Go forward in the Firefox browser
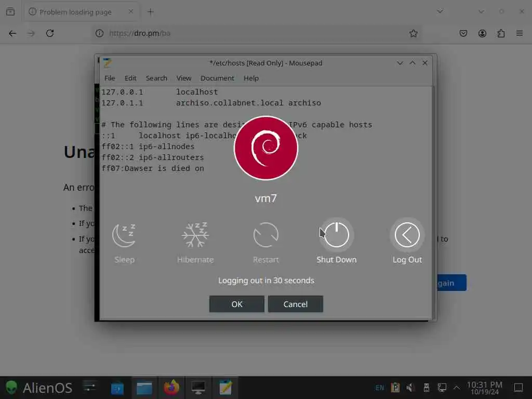Image resolution: width=532 pixels, height=399 pixels. (31, 33)
